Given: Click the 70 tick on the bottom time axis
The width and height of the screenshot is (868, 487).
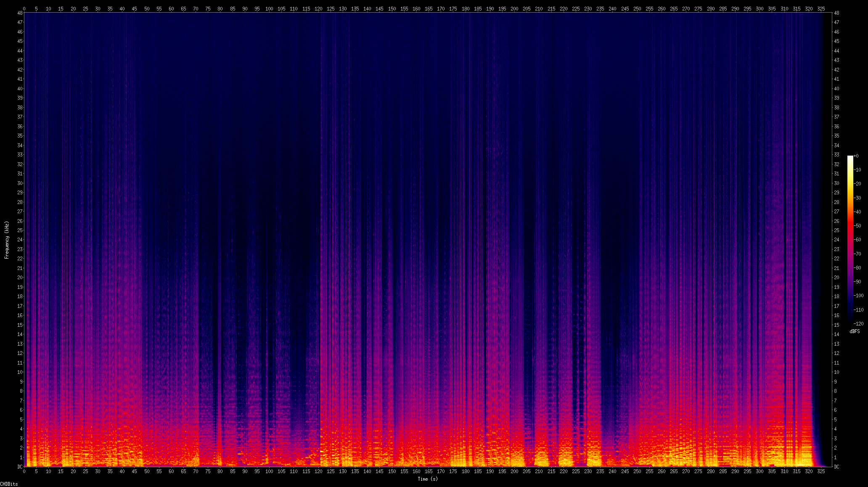Looking at the screenshot, I should click(196, 471).
